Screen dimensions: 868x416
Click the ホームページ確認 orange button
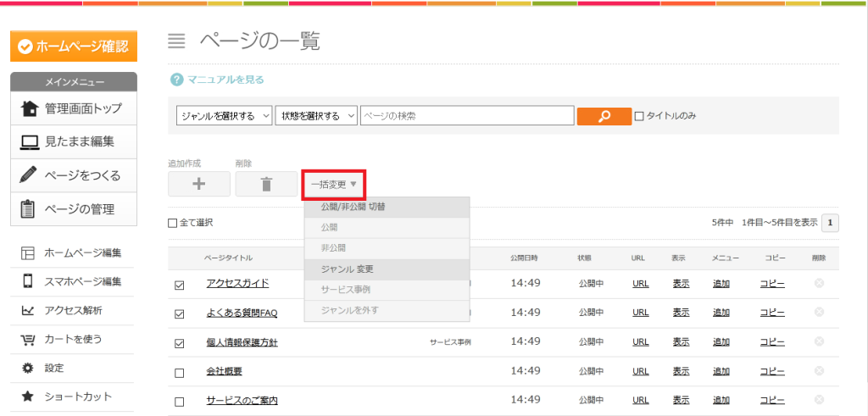tap(73, 47)
